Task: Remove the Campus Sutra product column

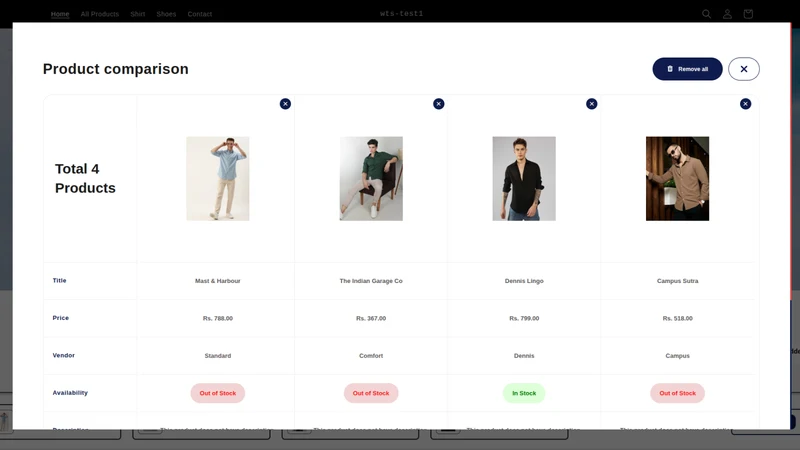Action: (745, 104)
